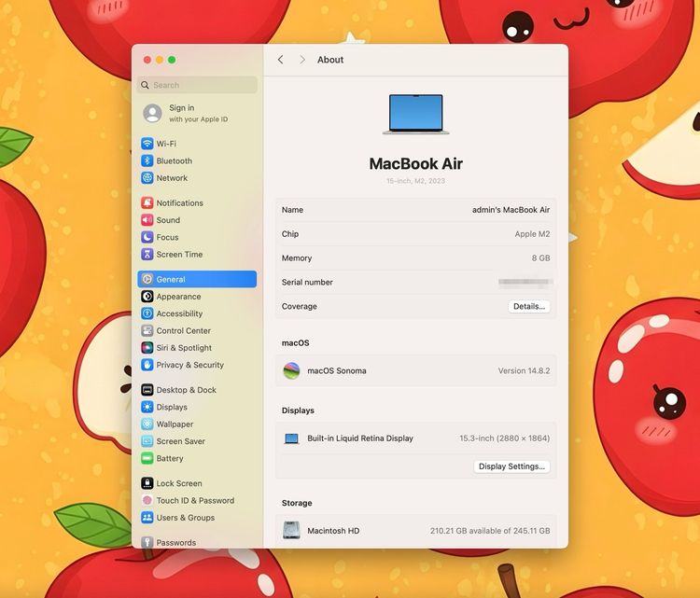The image size is (700, 598).
Task: Click the Macintosh HD drive icon
Action: coord(291,530)
